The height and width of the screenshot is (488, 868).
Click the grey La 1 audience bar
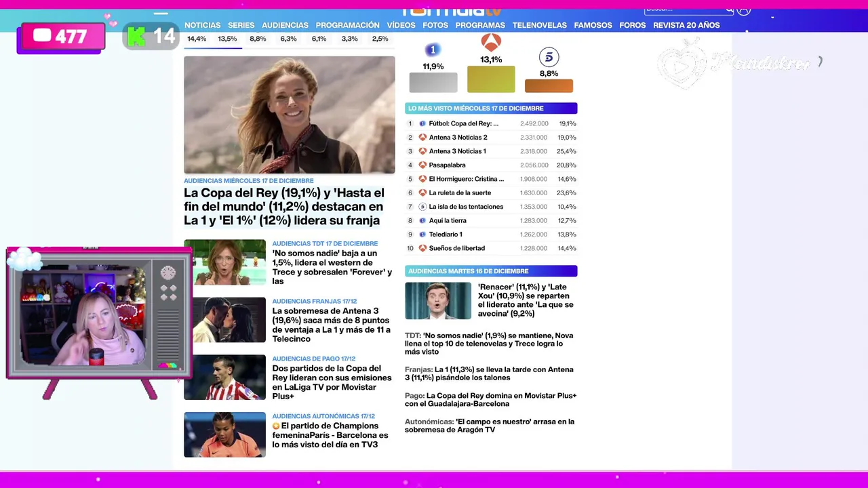pos(433,83)
